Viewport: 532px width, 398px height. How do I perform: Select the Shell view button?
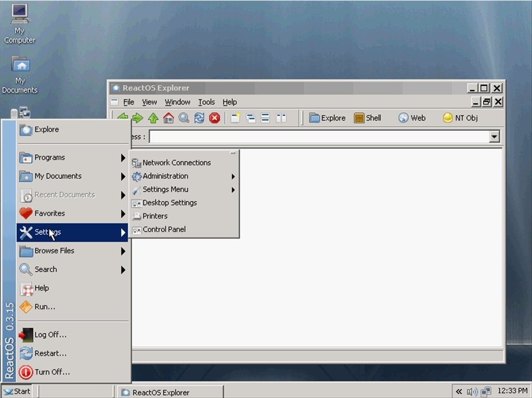pyautogui.click(x=368, y=118)
